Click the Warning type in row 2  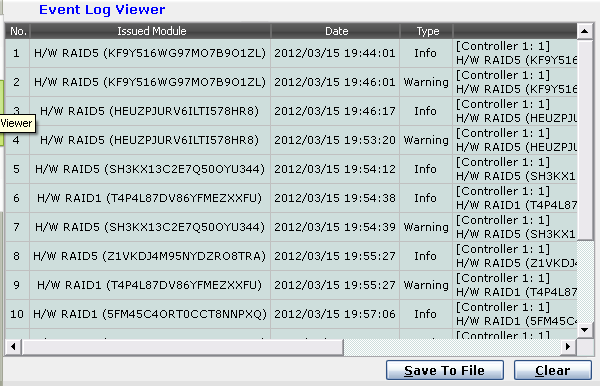tap(426, 82)
